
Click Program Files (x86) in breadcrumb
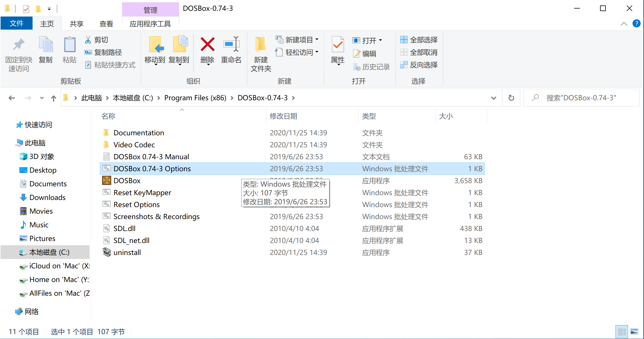click(195, 98)
